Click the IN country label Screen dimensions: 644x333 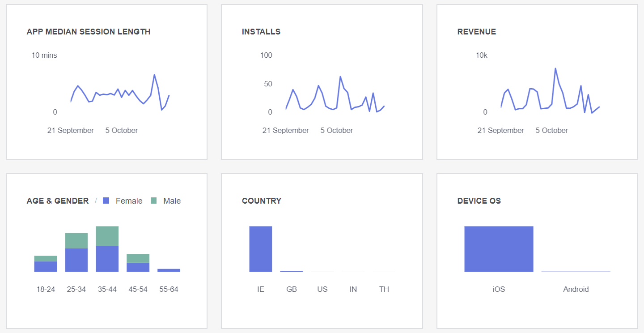pyautogui.click(x=353, y=289)
